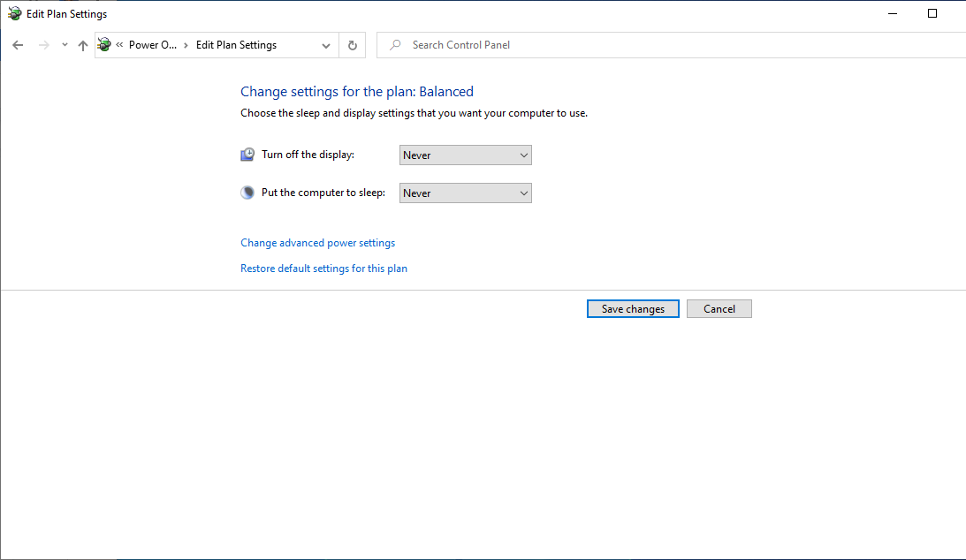Click the search magnifier icon

(x=396, y=45)
